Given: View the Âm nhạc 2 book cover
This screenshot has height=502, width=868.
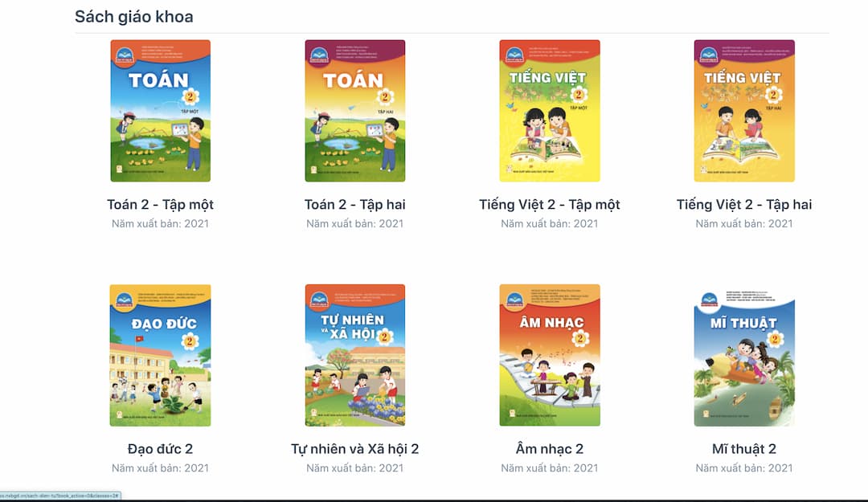Looking at the screenshot, I should point(550,355).
